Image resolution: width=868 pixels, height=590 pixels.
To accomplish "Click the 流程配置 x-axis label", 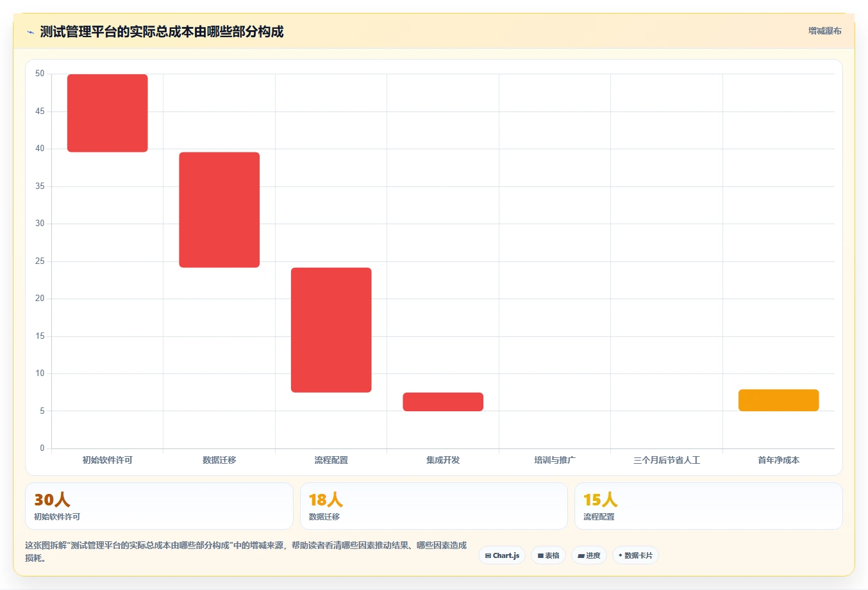I will (331, 460).
